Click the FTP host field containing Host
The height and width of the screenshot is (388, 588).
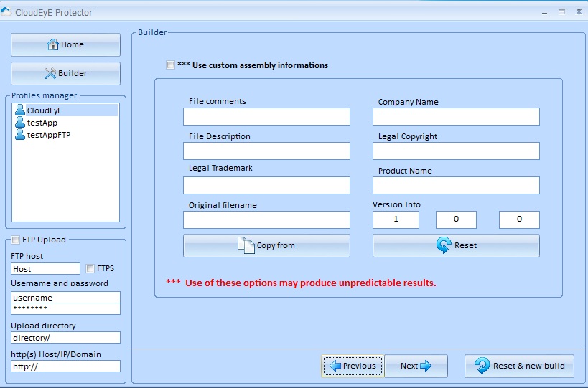click(45, 268)
